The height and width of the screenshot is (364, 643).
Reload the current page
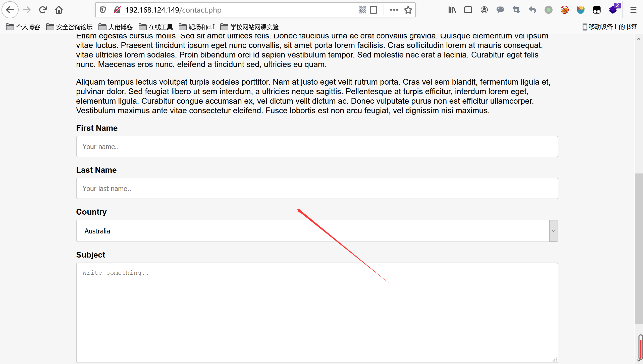click(43, 10)
